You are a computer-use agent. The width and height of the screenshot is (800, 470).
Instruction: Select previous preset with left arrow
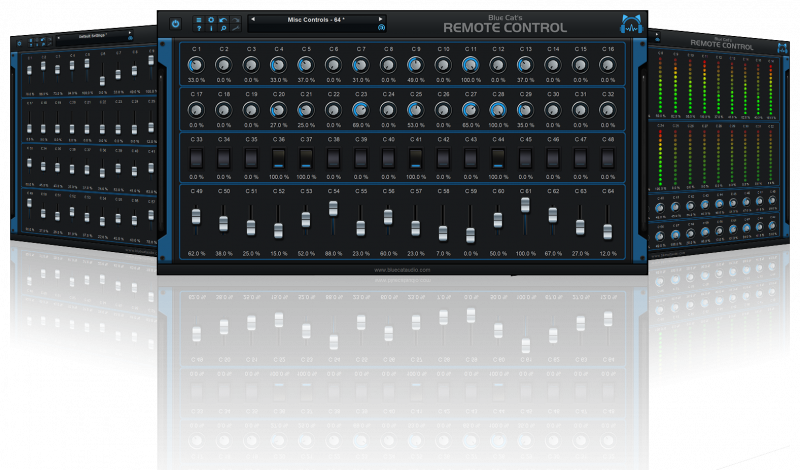254,19
